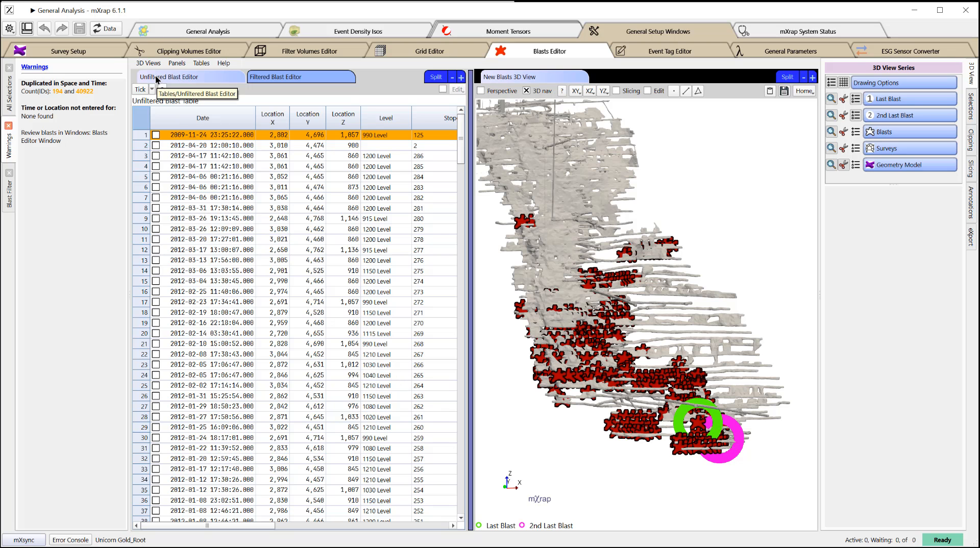
Task: Click the question mark help button
Action: coord(562,91)
